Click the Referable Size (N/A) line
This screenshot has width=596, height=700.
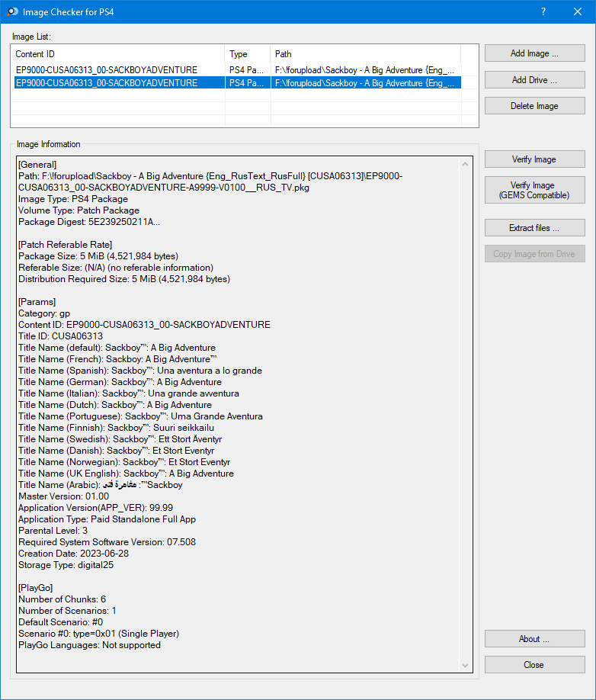(x=116, y=268)
